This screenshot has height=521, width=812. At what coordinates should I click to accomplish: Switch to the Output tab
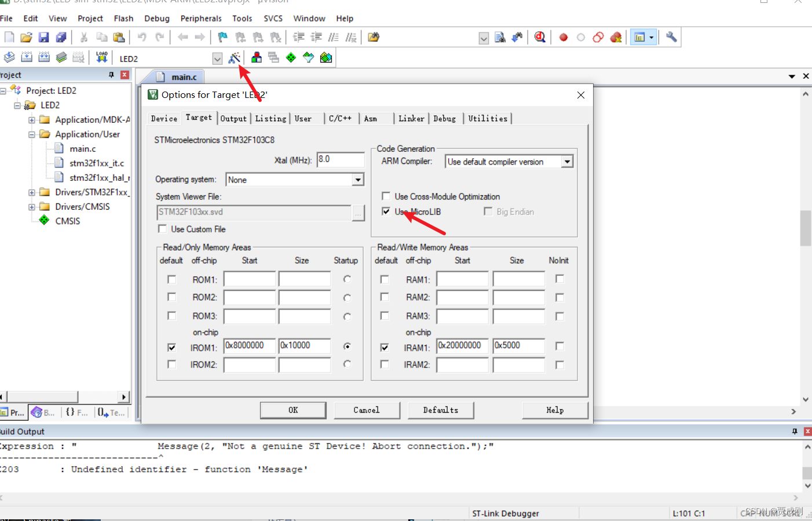point(233,118)
